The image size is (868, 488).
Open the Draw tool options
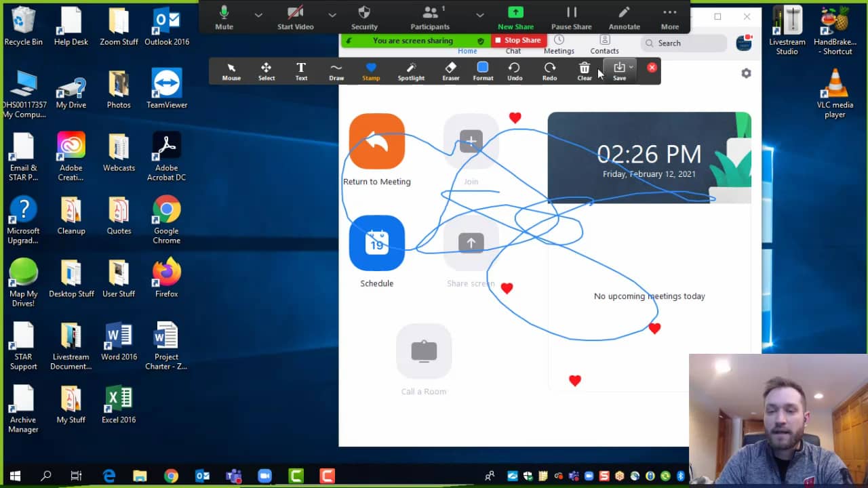(336, 71)
